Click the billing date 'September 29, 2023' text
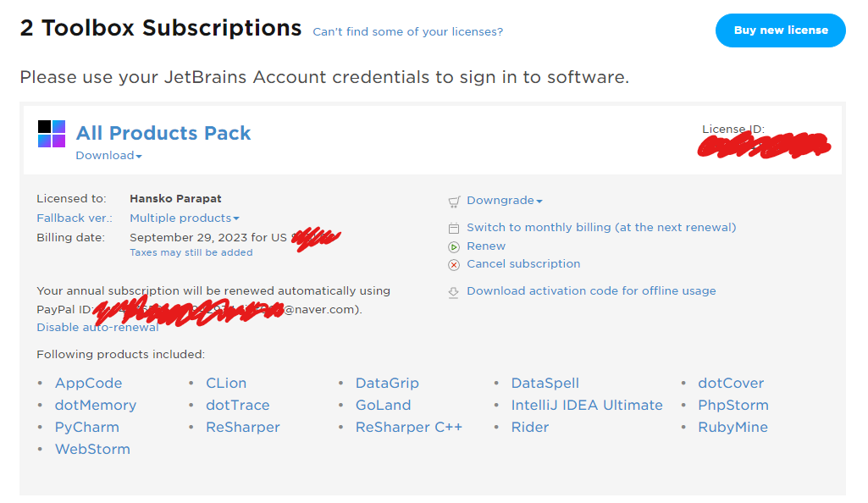The image size is (868, 503). (x=188, y=237)
